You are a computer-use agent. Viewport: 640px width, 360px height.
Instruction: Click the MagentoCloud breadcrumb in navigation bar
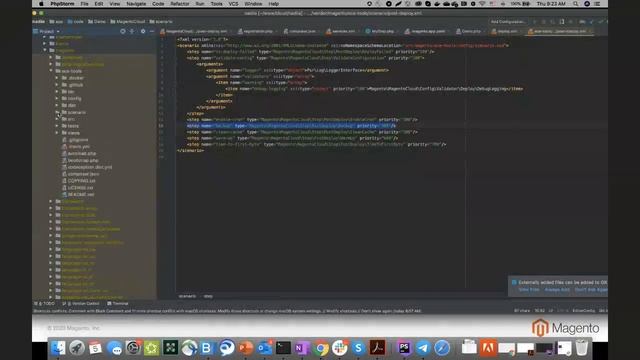(128, 22)
